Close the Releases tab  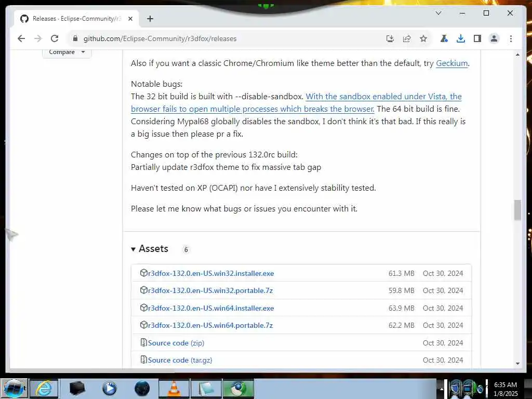point(130,19)
